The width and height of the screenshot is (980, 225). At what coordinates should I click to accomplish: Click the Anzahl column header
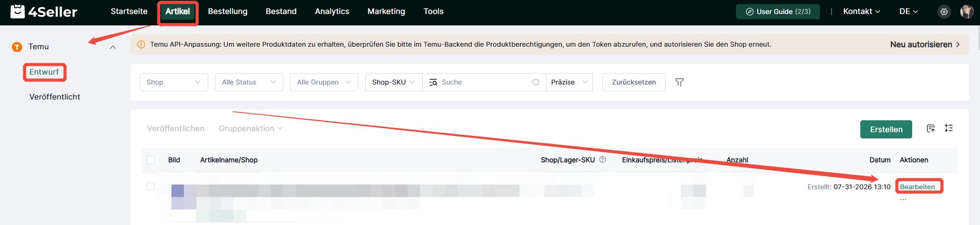[x=737, y=160]
